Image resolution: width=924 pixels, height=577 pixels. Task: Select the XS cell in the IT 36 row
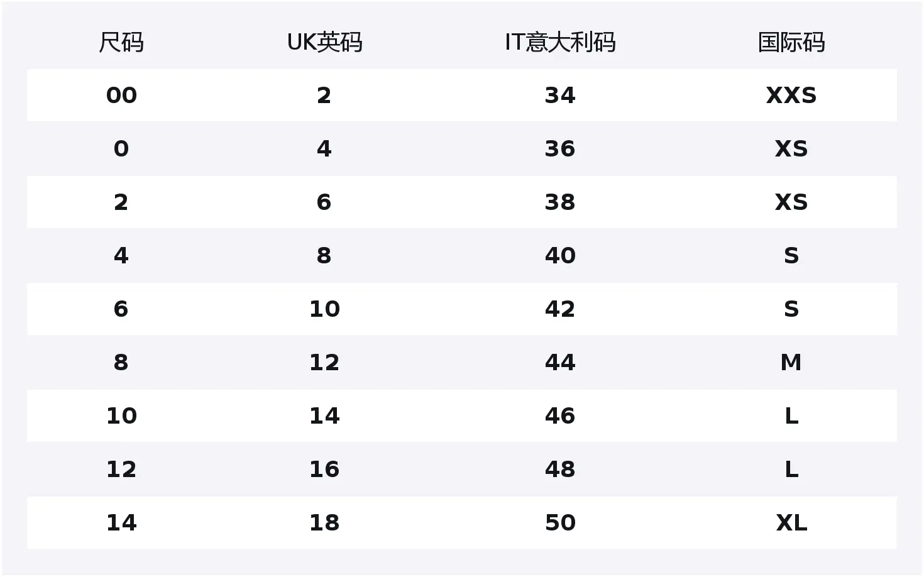791,149
